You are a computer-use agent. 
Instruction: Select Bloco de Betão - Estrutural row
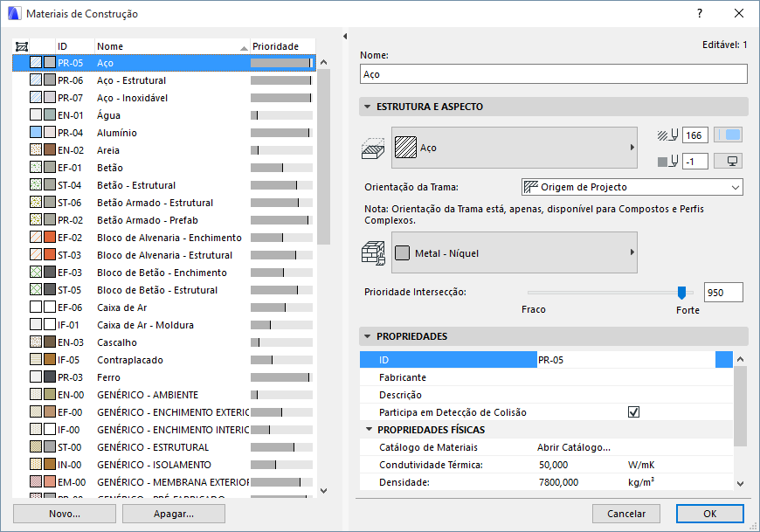[x=164, y=290]
